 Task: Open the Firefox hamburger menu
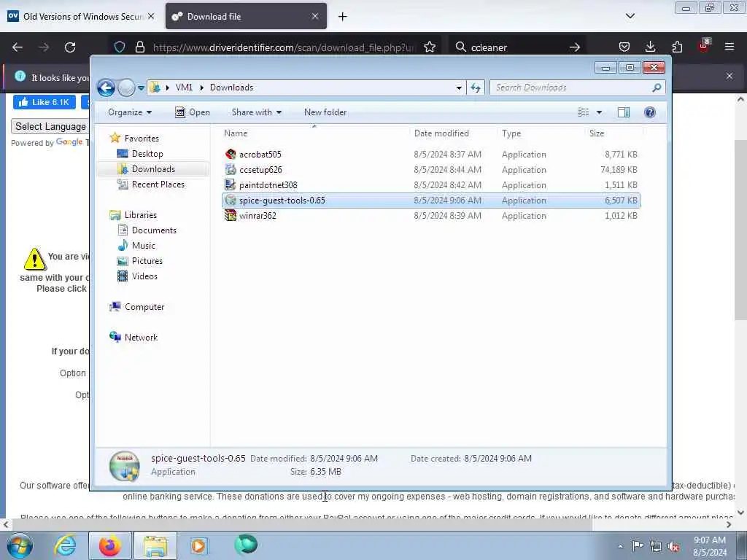[x=729, y=47]
